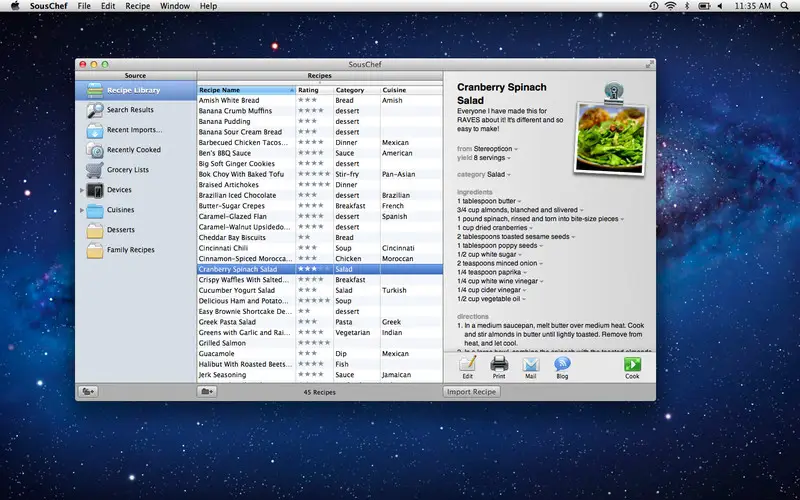Open the Family Recipes folder icon

click(95, 250)
